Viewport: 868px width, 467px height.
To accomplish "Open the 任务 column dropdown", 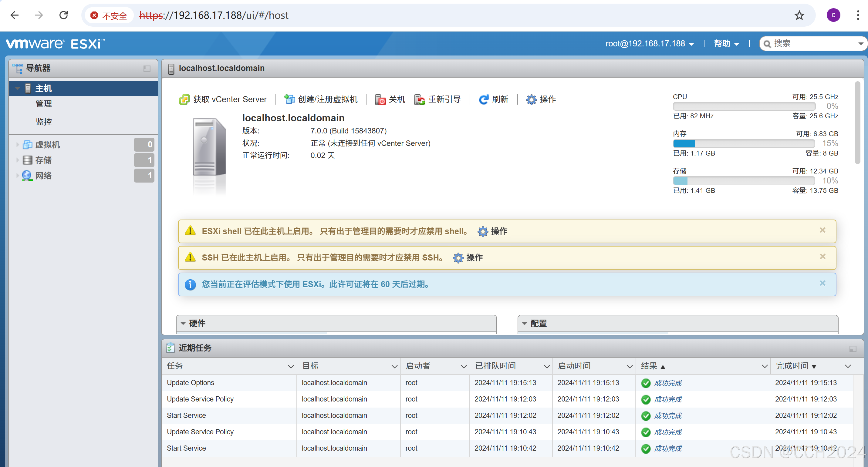I will tap(290, 366).
